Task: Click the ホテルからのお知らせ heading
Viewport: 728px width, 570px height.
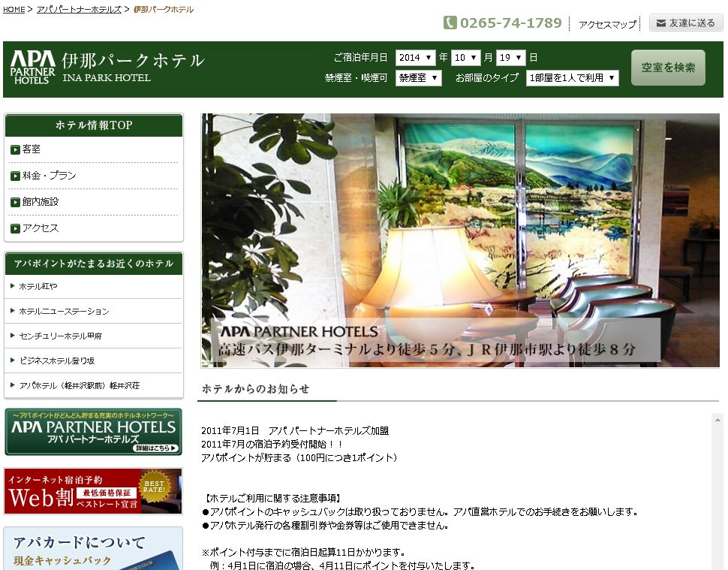Action: [255, 389]
